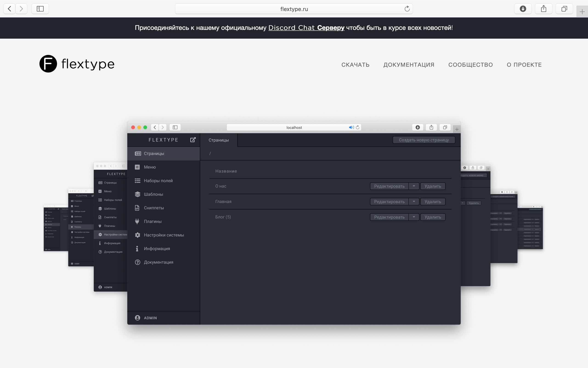Open Информация in the sidebar
The width and height of the screenshot is (588, 368).
pos(164,248)
